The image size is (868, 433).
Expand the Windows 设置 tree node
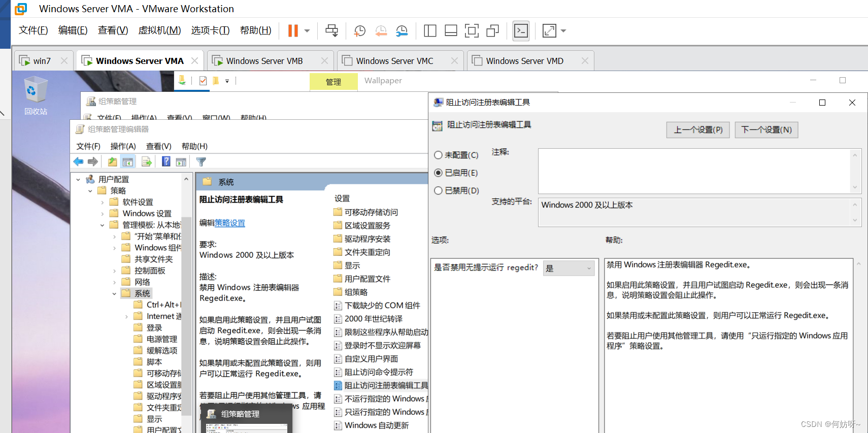pos(103,214)
